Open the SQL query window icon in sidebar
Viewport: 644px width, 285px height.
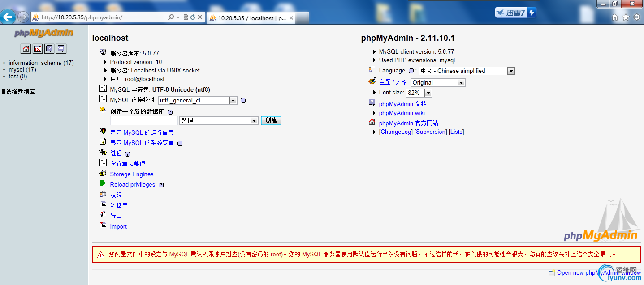coord(38,49)
